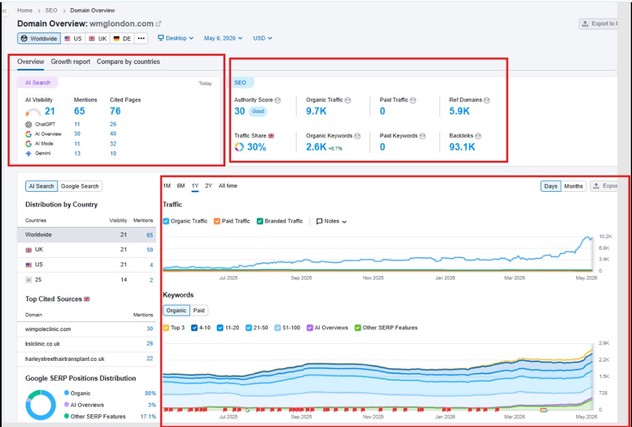
Task: Click the Ref Domains info icon
Action: (x=486, y=100)
